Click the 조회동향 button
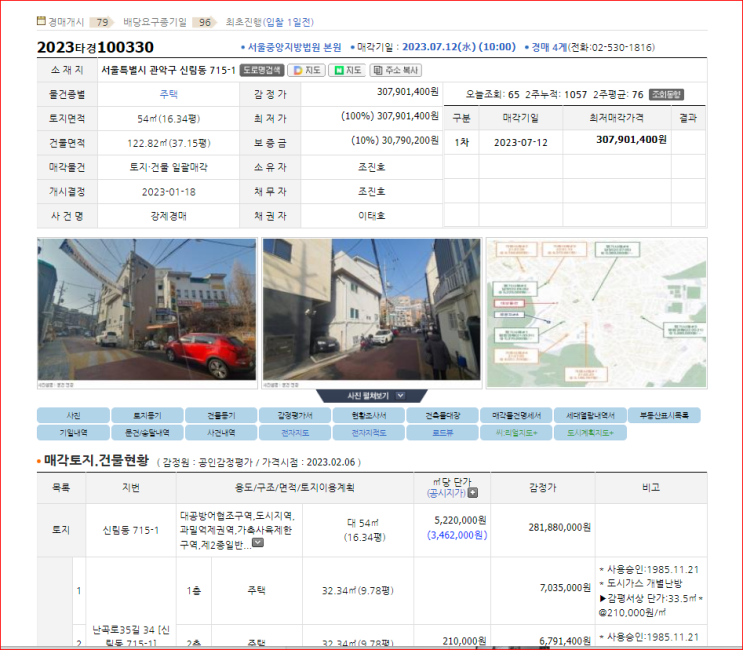 (x=666, y=94)
